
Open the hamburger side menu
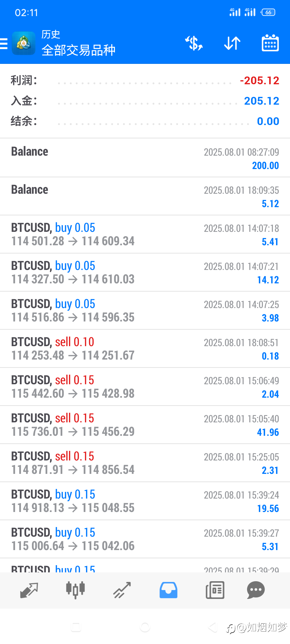pos(4,43)
